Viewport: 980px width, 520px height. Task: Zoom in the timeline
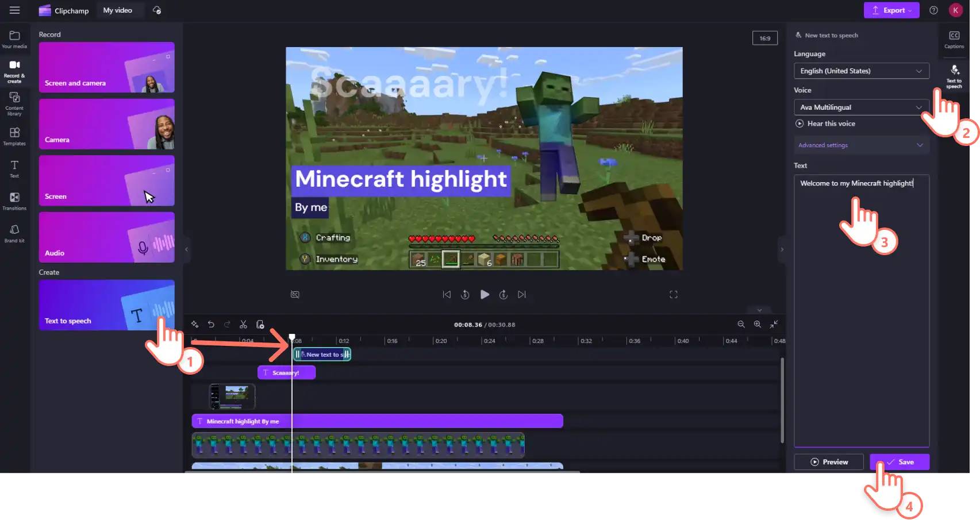[758, 325]
